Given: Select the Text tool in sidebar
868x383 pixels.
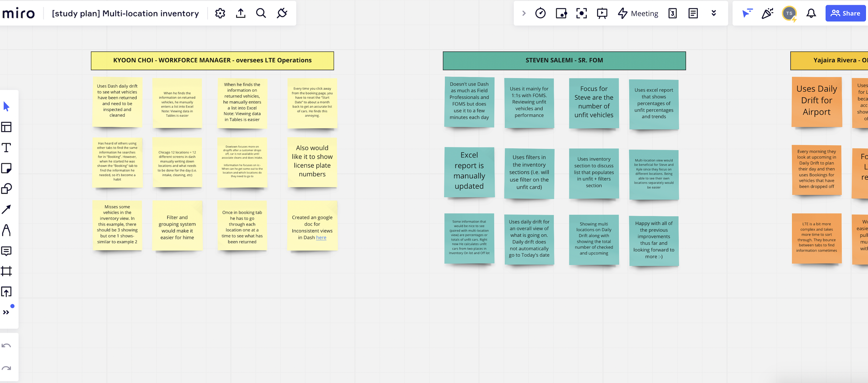Looking at the screenshot, I should point(7,148).
